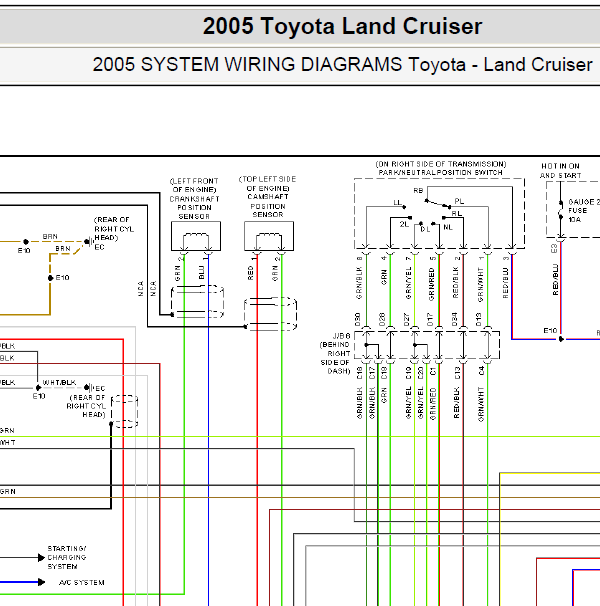Click the DL switch position label
This screenshot has width=600, height=606.
425,229
